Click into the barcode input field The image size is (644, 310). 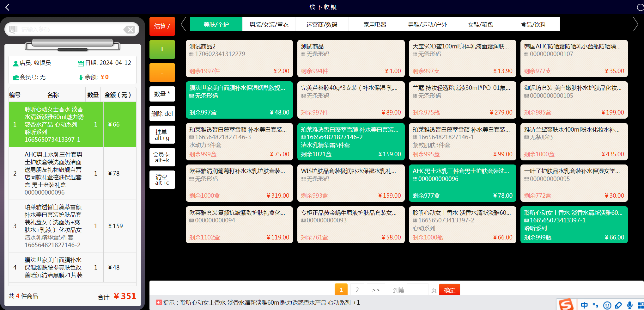click(71, 29)
